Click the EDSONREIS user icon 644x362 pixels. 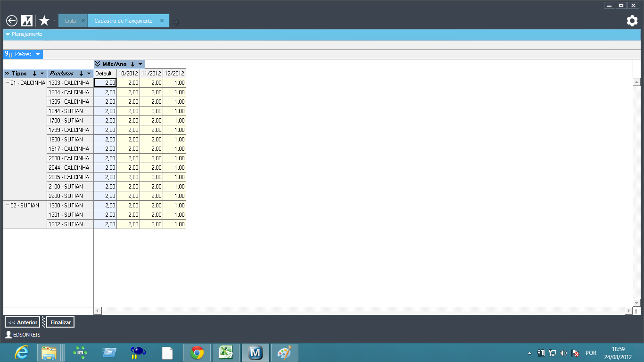point(8,335)
